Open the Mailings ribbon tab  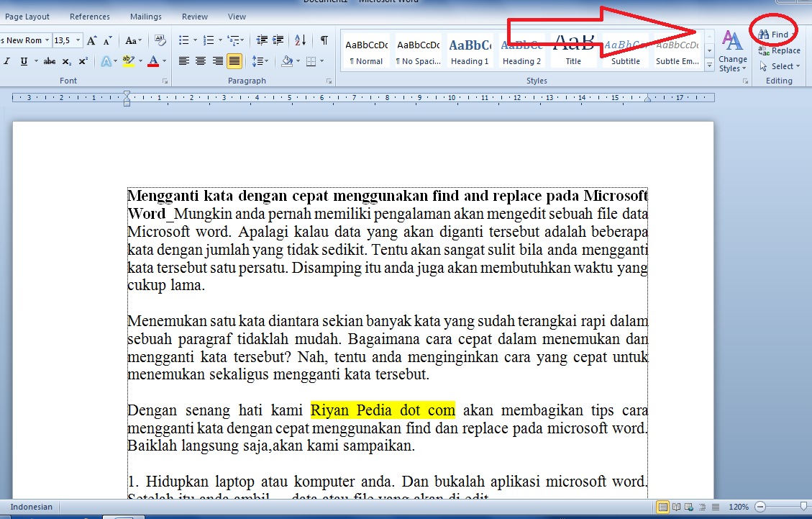[145, 16]
